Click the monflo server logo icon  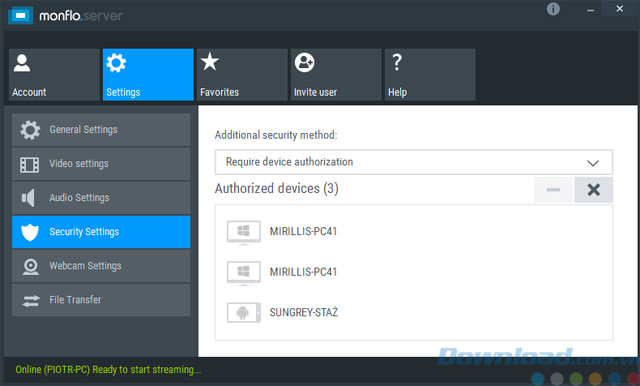20,16
